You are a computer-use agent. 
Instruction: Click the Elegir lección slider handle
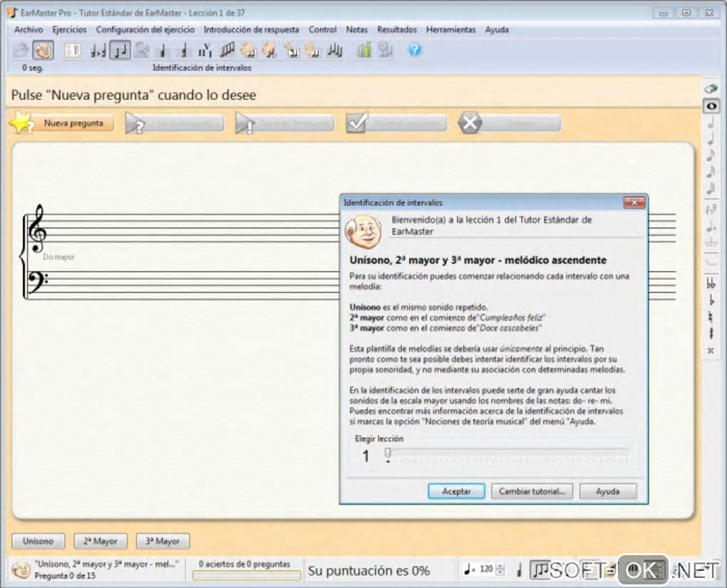point(388,453)
